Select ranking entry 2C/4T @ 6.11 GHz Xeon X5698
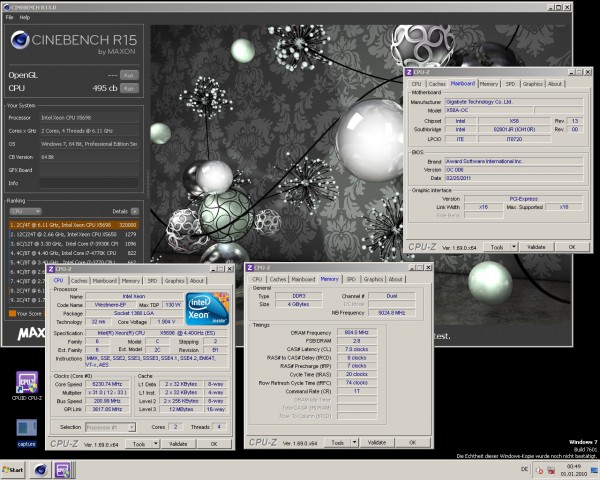 click(x=73, y=225)
